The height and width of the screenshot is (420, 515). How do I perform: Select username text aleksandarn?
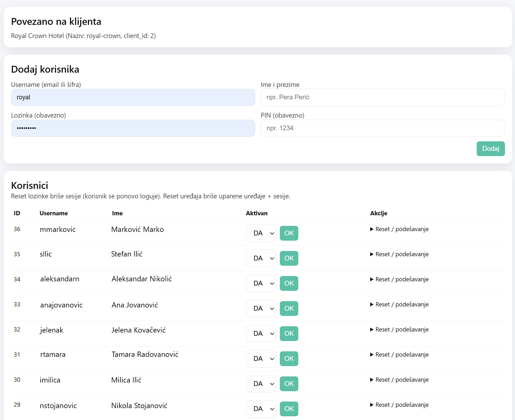click(60, 279)
